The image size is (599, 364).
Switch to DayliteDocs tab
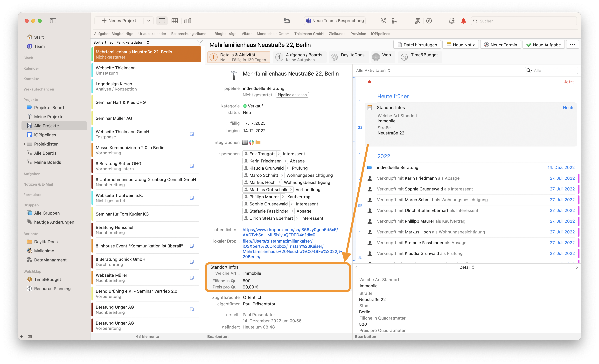(x=349, y=57)
